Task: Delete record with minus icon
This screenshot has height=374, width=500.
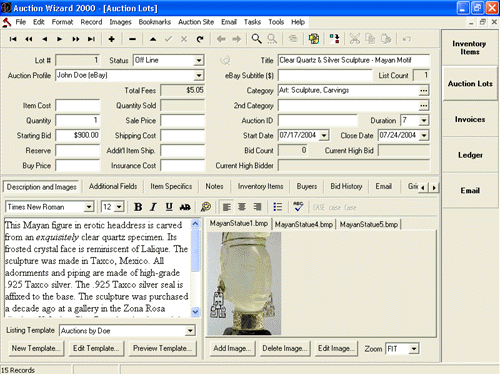Action: point(132,39)
